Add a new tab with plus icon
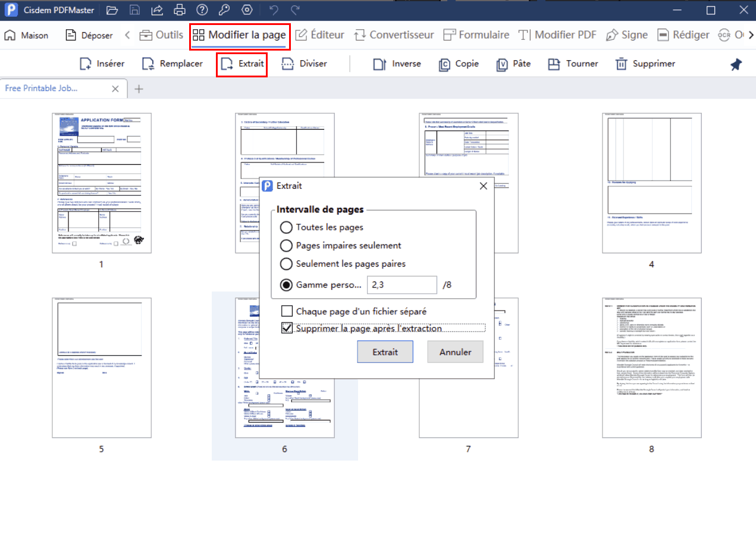Viewport: 756px width, 557px height. pyautogui.click(x=139, y=89)
